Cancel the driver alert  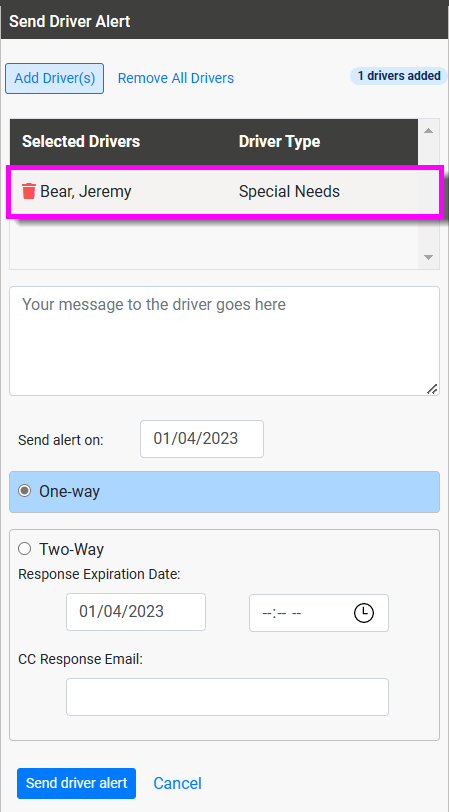177,783
